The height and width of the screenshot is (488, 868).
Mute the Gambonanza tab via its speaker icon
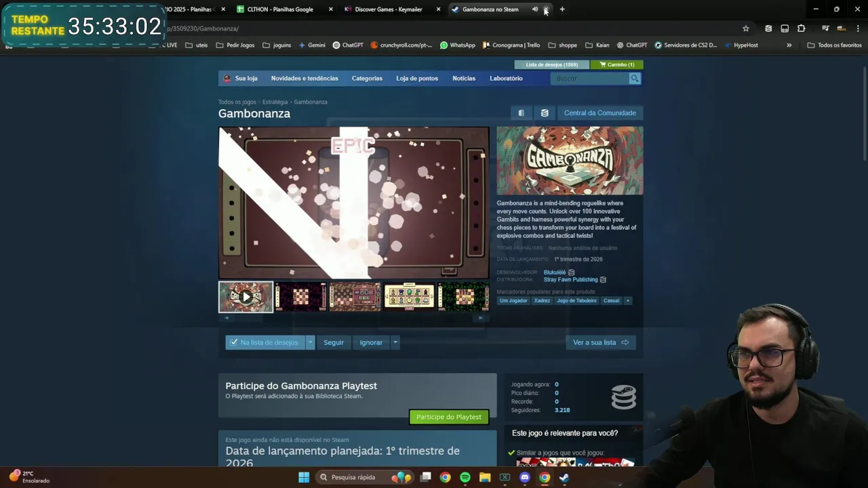(x=534, y=9)
